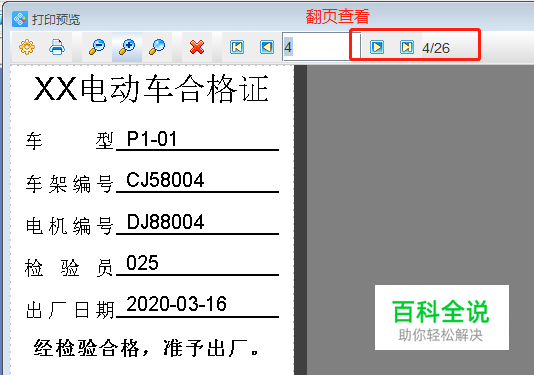Screen dimensions: 534x375
Task: Zoom in with the plus magnifier
Action: [x=127, y=47]
